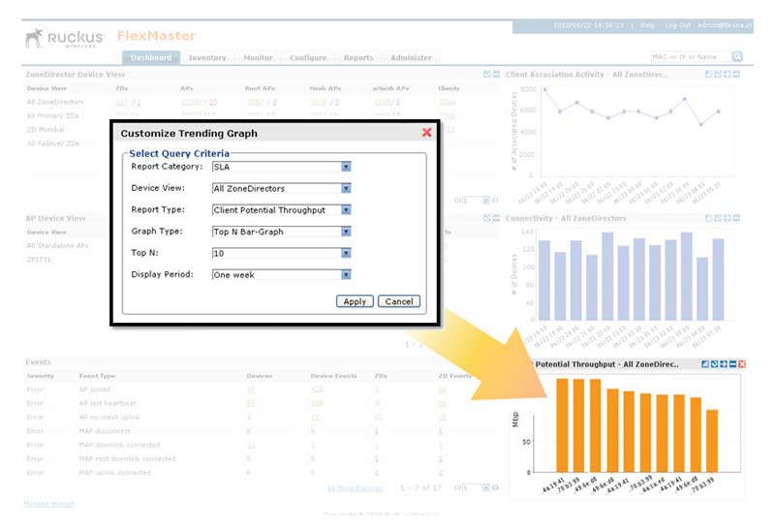This screenshot has width=775, height=532.
Task: Click the arrow icon on Potential Throughput panel
Action: click(724, 364)
